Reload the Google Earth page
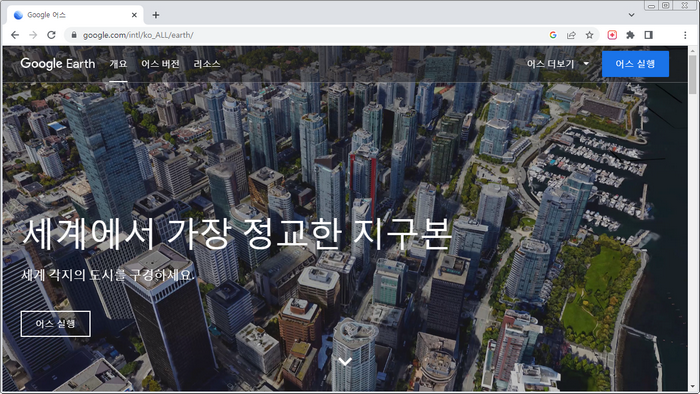The height and width of the screenshot is (394, 700). pos(51,35)
